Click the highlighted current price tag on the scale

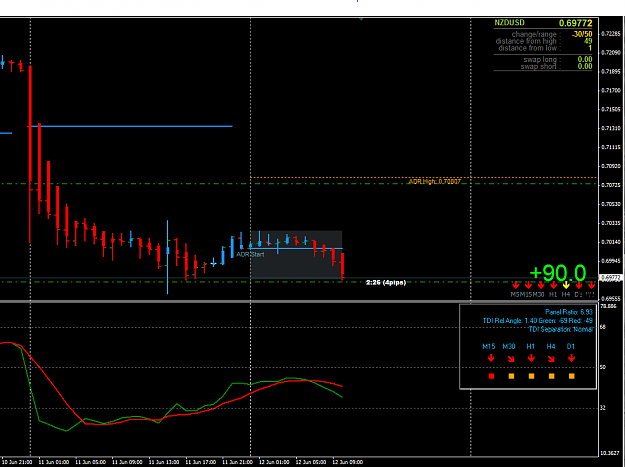coord(610,277)
